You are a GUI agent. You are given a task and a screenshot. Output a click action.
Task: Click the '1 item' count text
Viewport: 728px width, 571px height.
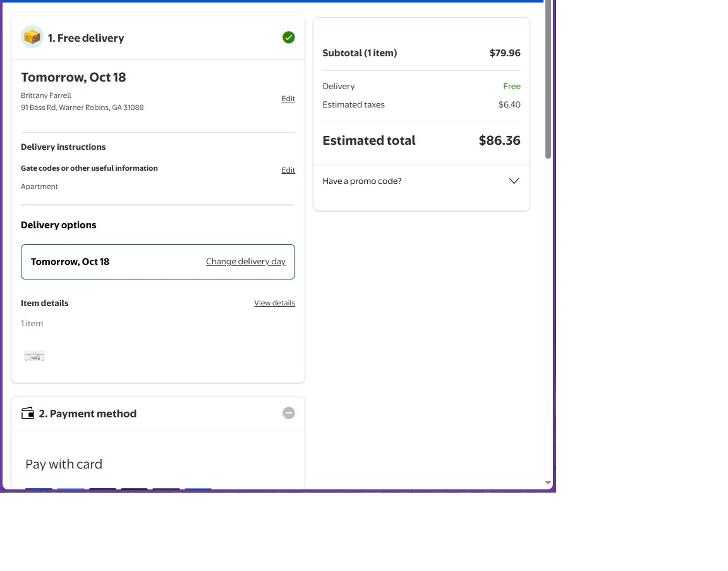click(32, 323)
